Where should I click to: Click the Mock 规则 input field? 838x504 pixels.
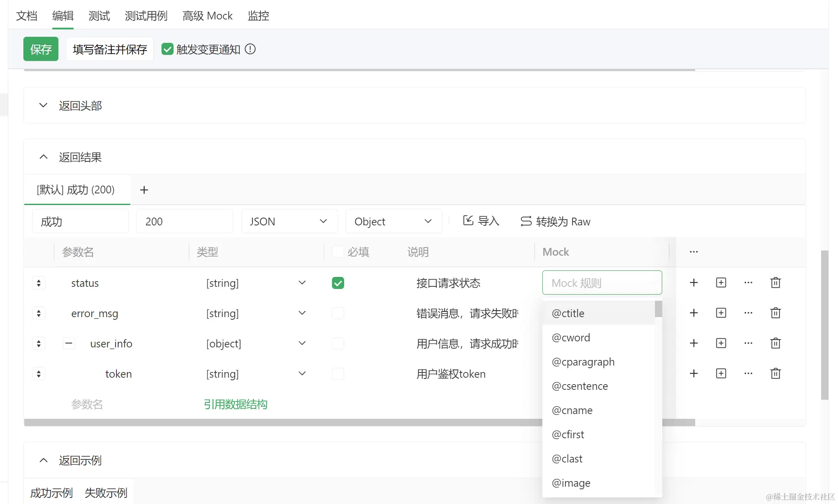(602, 283)
